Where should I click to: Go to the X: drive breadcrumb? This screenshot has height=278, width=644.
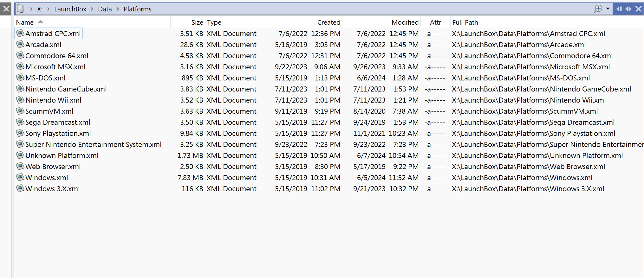[40, 9]
